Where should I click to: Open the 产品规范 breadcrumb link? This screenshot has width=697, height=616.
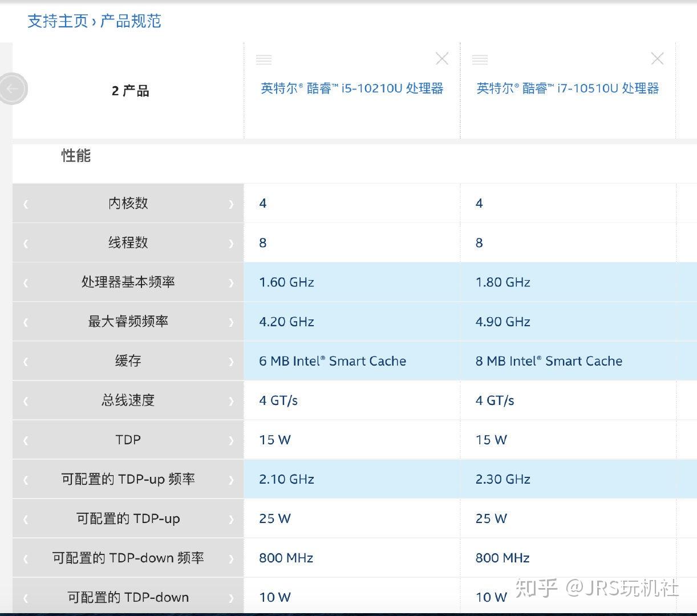point(131,21)
